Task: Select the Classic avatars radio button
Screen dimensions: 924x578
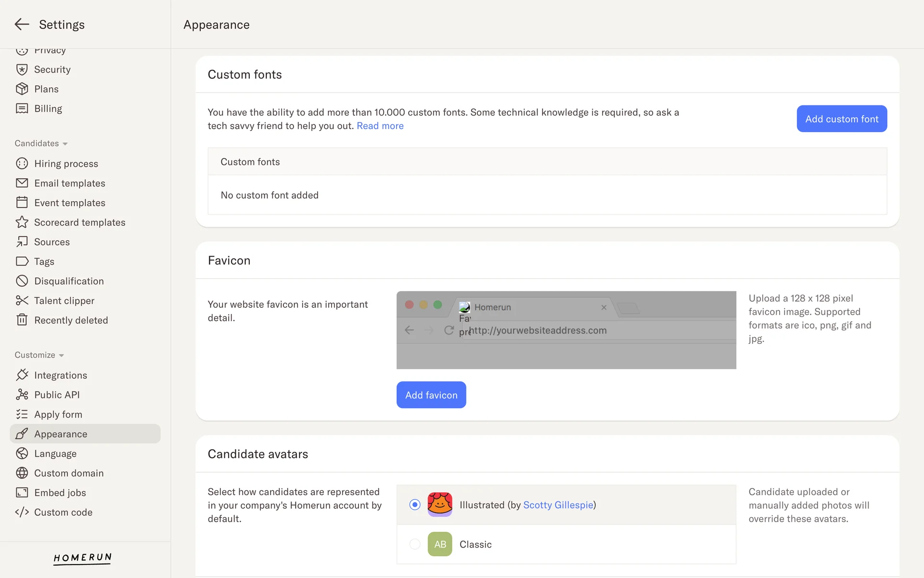Action: coord(415,544)
